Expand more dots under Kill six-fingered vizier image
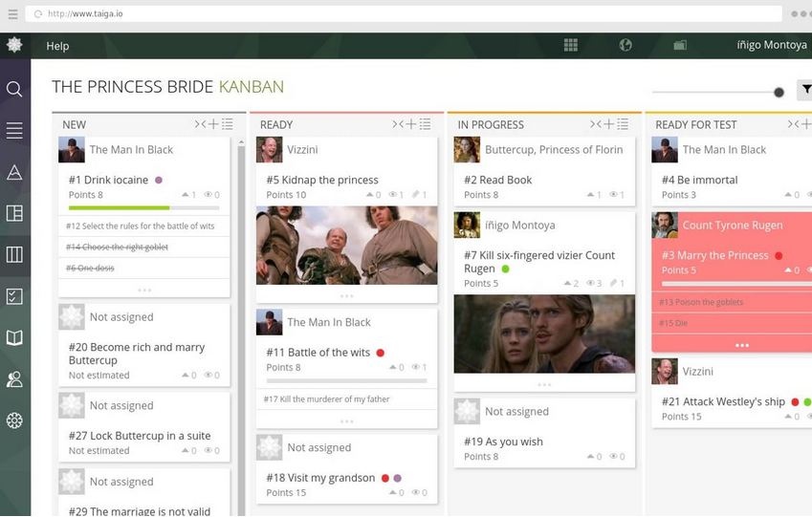 tap(544, 384)
